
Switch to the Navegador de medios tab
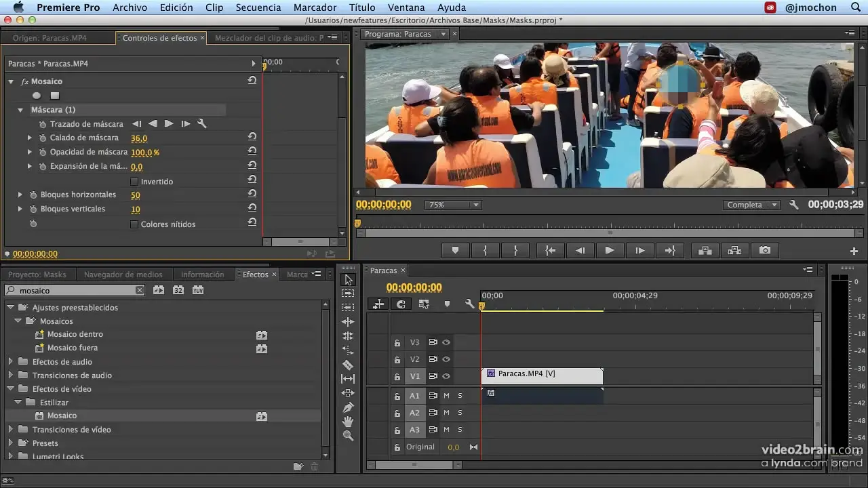(x=123, y=274)
